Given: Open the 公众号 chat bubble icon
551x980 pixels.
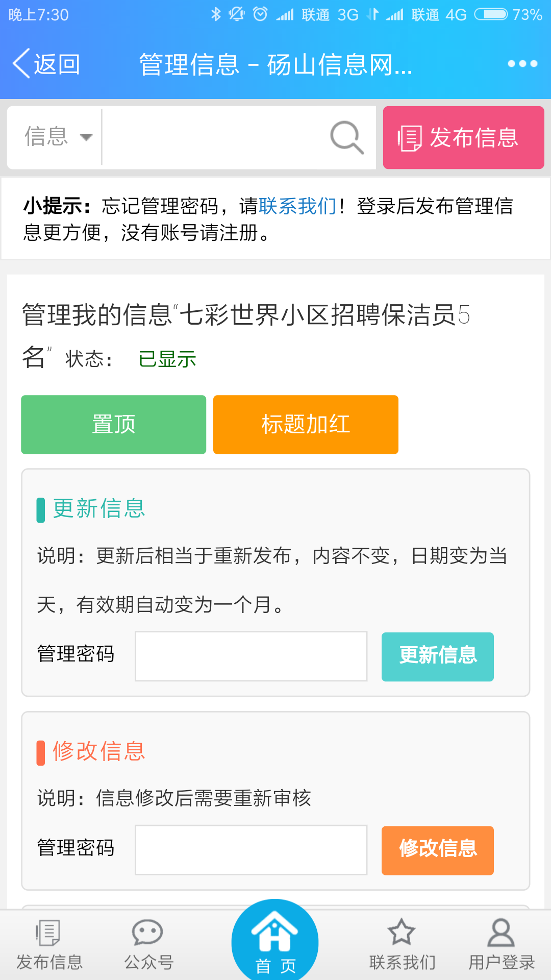Looking at the screenshot, I should pos(147,933).
